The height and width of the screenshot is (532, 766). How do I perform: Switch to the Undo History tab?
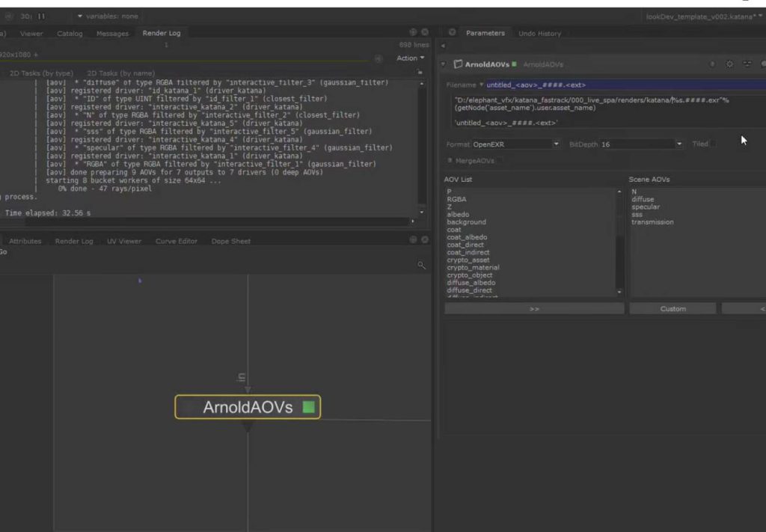point(539,33)
